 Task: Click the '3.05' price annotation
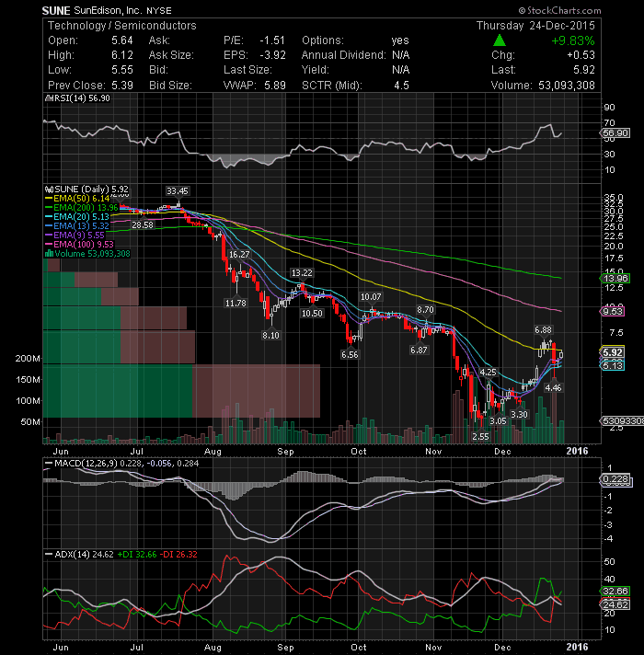tap(498, 420)
